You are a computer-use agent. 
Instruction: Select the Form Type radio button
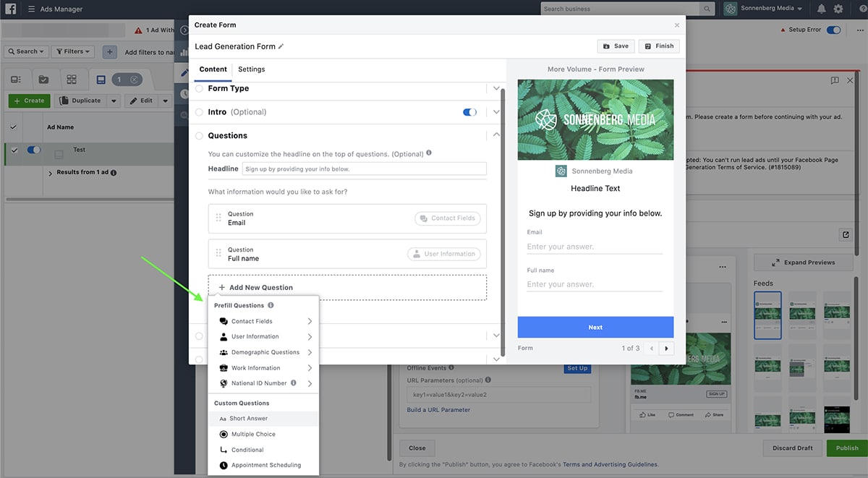tap(199, 88)
